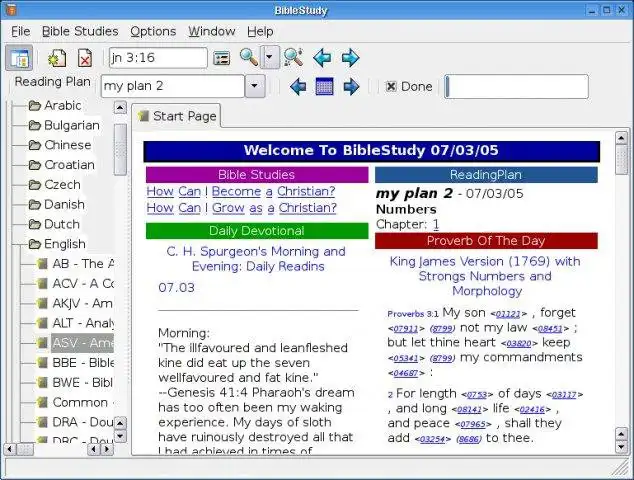
Task: Click the new tab page icon
Action: pos(57,58)
